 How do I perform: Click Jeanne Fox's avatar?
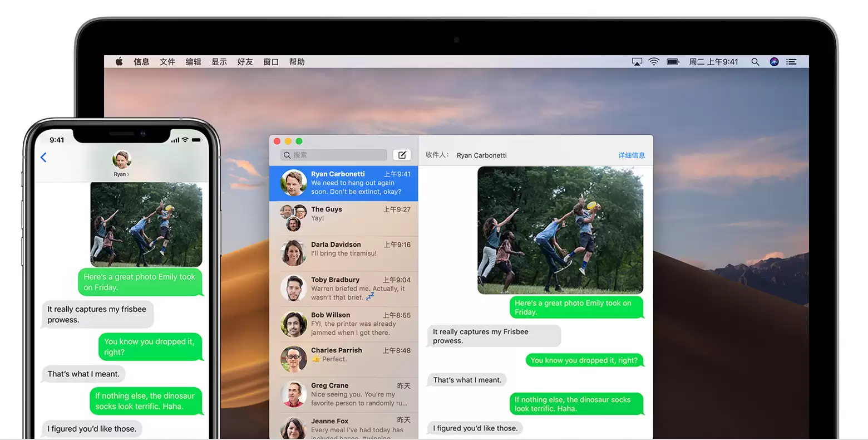294,428
